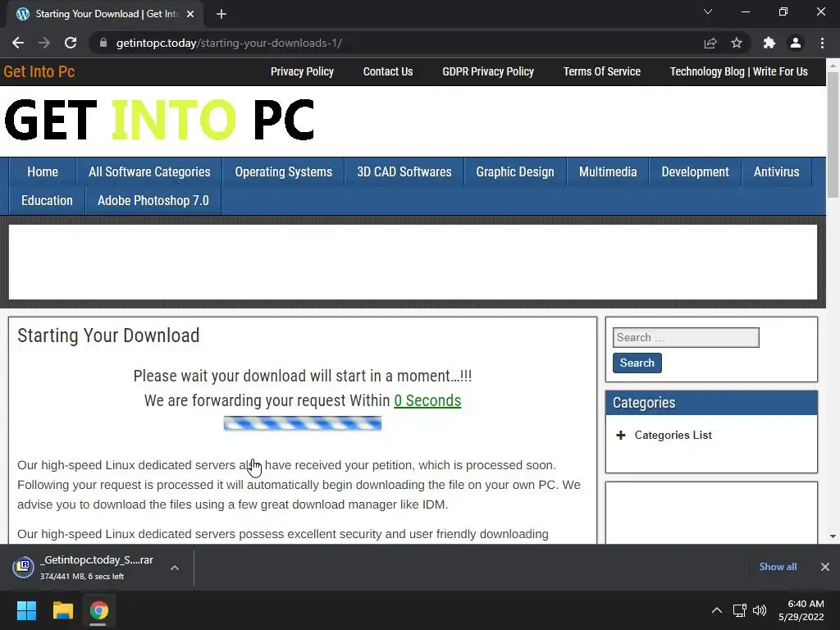Open All Software Categories menu

(149, 172)
